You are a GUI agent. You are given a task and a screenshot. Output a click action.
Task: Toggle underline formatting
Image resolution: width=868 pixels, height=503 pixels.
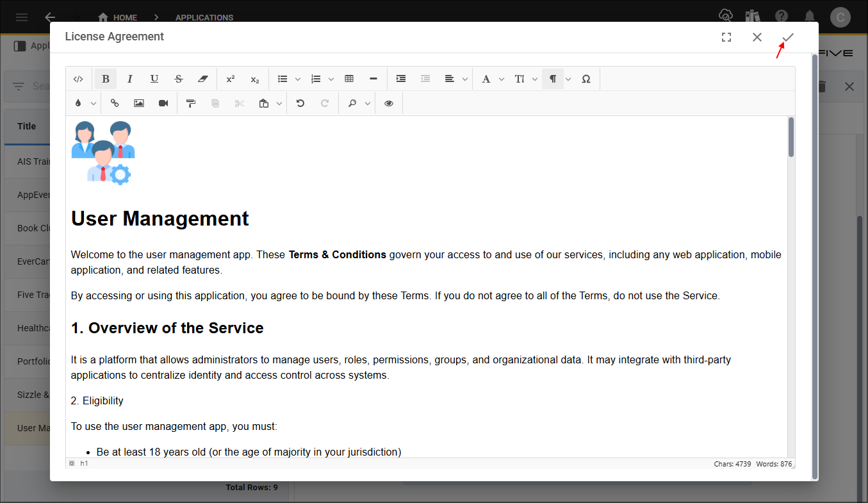coord(154,79)
